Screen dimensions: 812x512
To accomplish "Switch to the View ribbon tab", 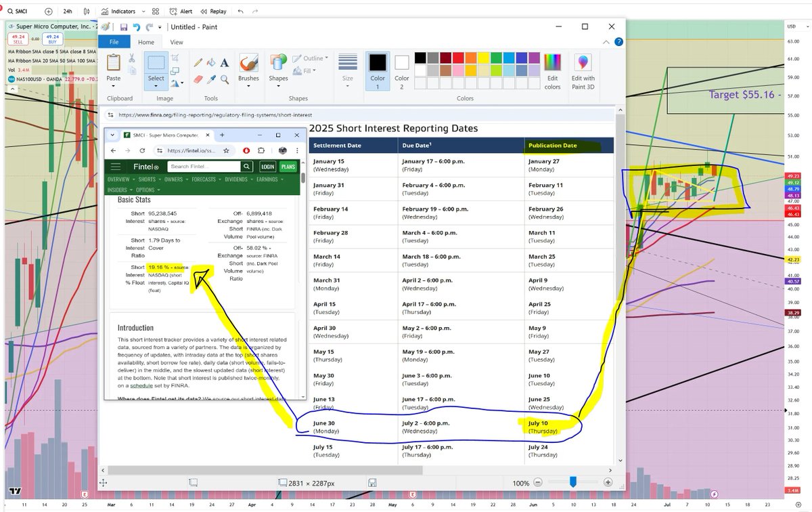I will 177,42.
